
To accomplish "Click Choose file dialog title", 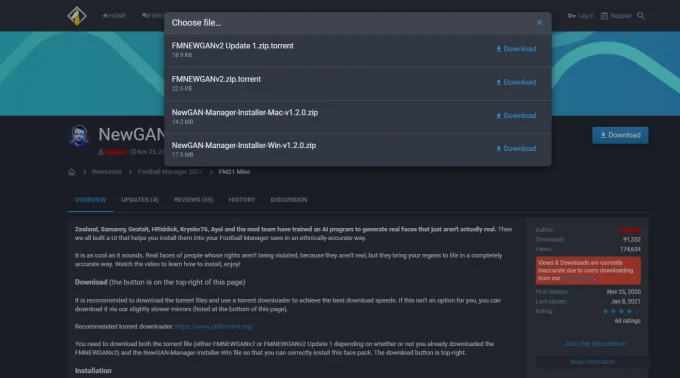I will click(x=196, y=23).
